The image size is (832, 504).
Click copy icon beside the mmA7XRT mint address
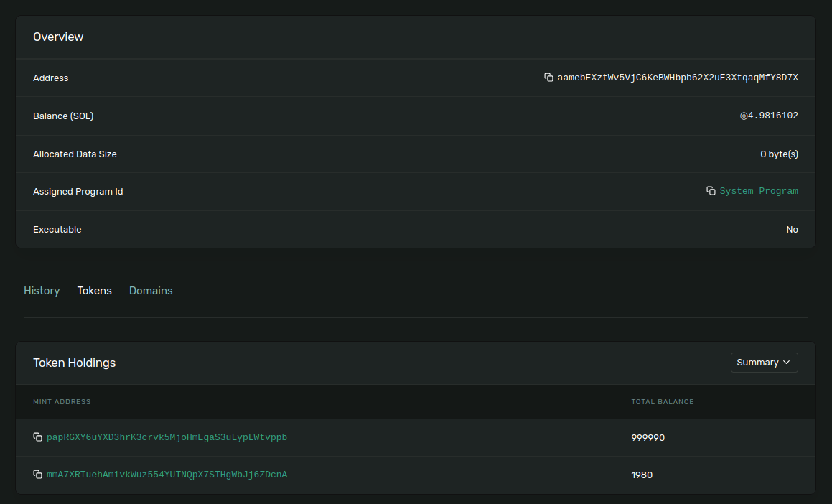tap(38, 475)
